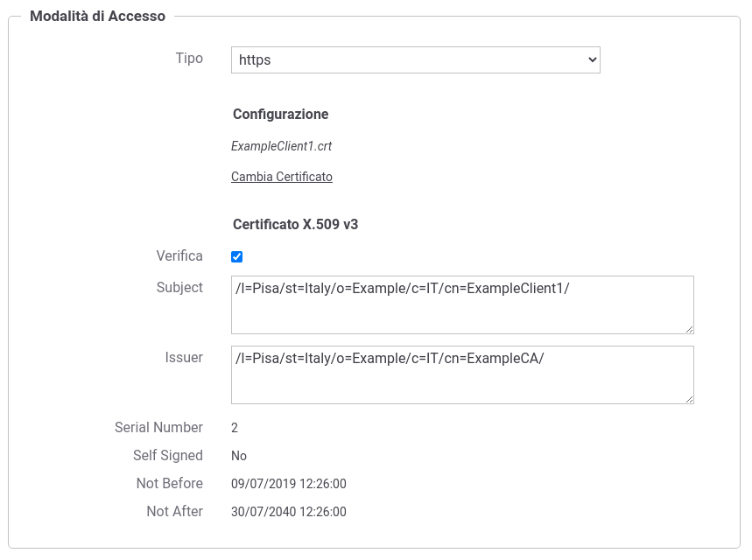The height and width of the screenshot is (560, 752).
Task: Click the Tipo field label
Action: [x=189, y=58]
